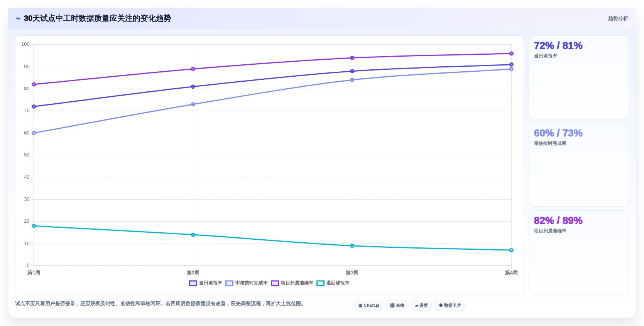
Task: Toggle 审核按时完成率 legend series
Action: [247, 283]
